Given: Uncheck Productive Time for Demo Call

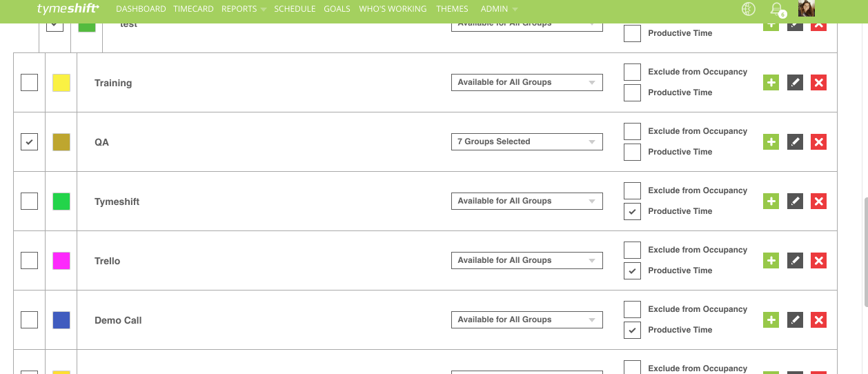Looking at the screenshot, I should (x=632, y=330).
